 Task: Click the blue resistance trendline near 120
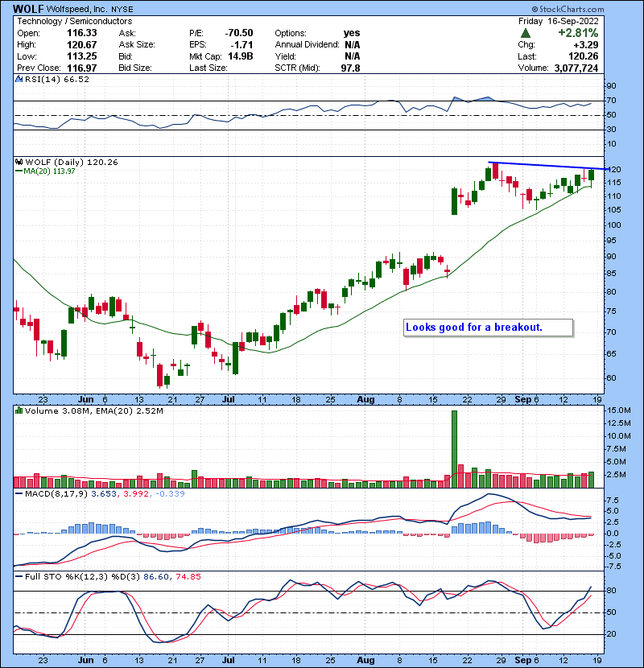(548, 166)
